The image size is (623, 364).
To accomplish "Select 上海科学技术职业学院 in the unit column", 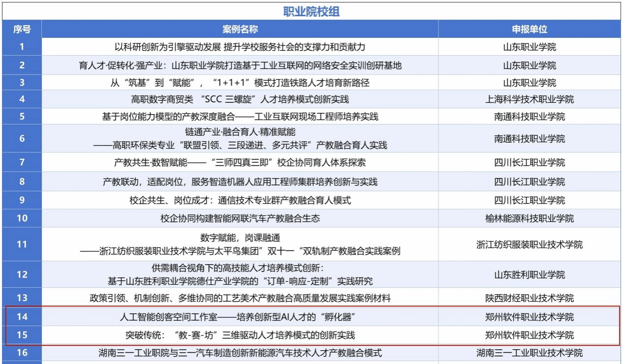I will coord(529,99).
